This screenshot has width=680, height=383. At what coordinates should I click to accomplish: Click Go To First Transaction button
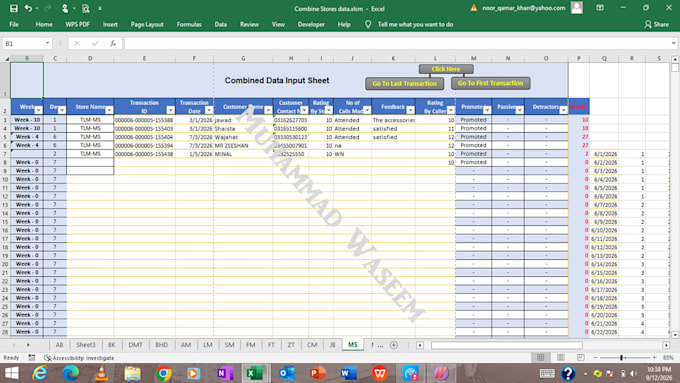(490, 83)
